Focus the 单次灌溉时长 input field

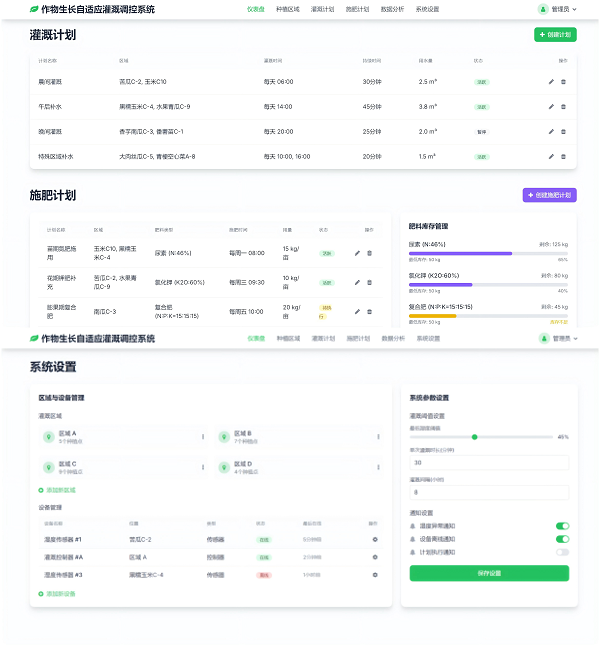(488, 463)
